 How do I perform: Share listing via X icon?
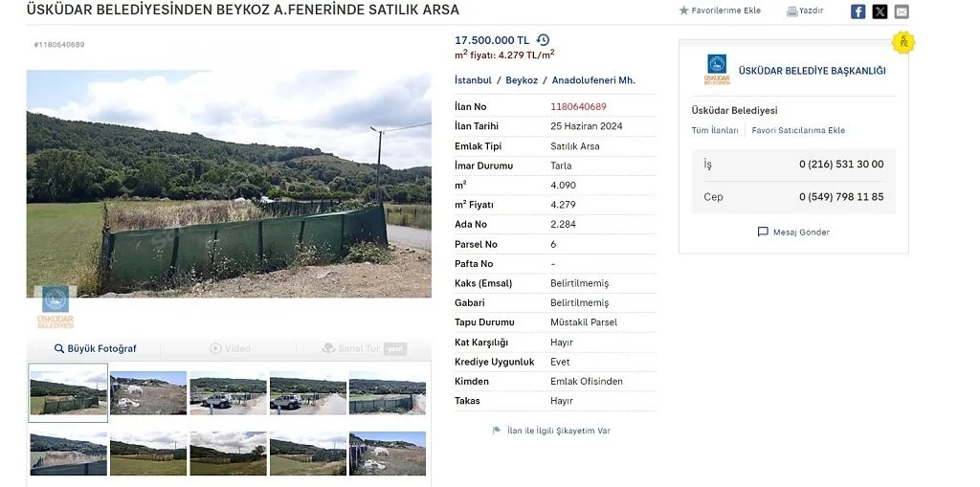point(880,11)
